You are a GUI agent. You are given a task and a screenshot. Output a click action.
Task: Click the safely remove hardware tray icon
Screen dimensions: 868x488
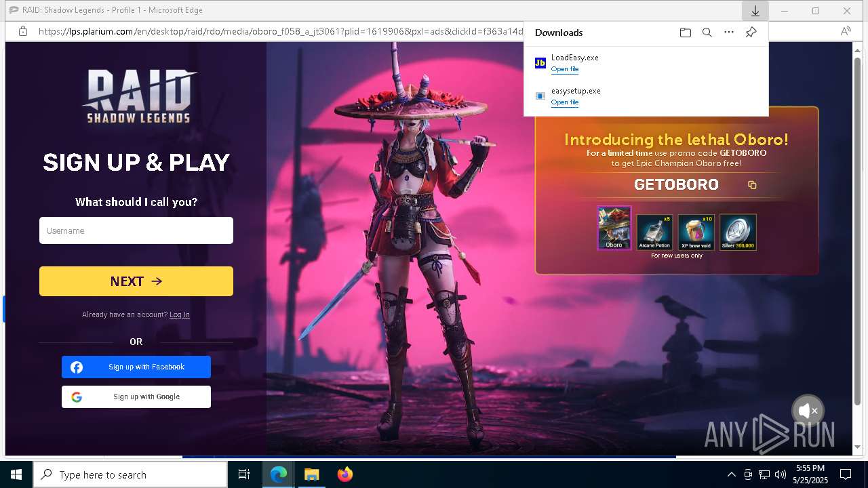click(x=748, y=474)
